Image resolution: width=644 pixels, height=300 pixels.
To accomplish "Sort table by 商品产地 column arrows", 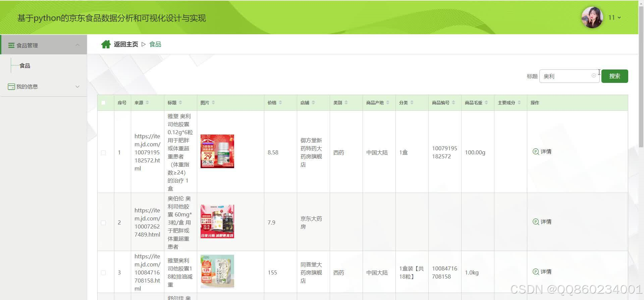I will click(388, 102).
